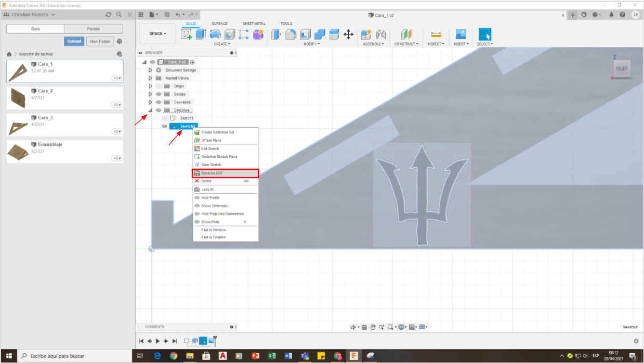Viewport: 644px width, 363px height.
Task: Select the Create Sketch tool
Action: [187, 34]
